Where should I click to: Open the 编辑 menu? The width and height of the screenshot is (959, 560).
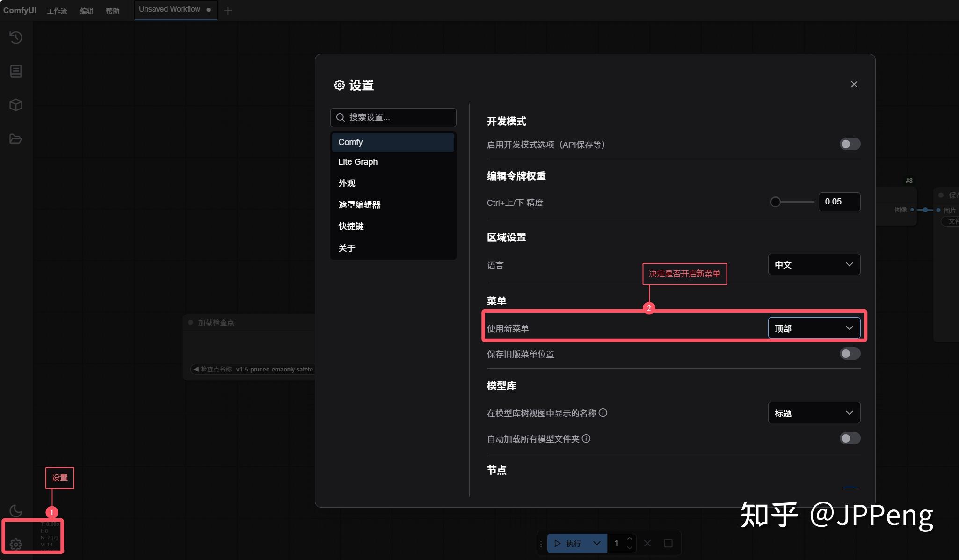pos(87,10)
